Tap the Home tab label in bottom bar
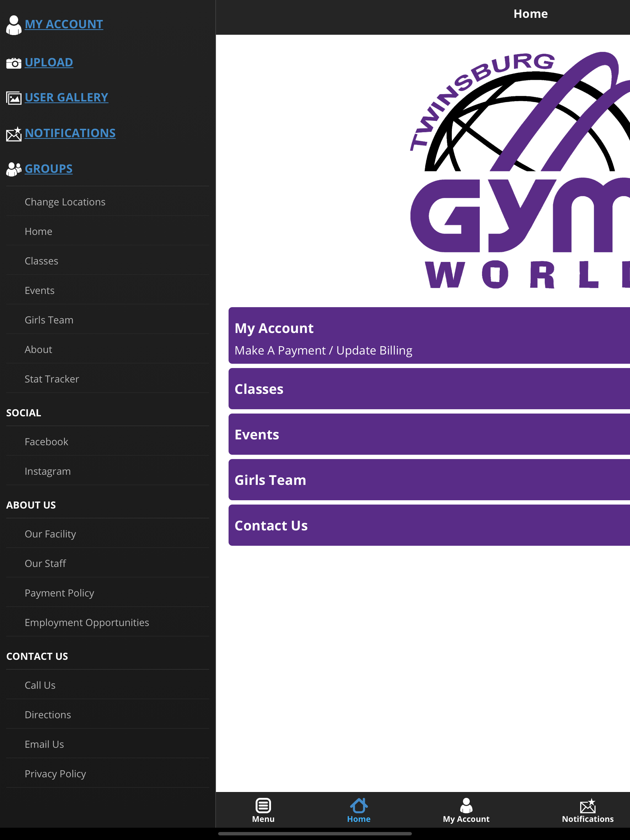 pyautogui.click(x=359, y=819)
